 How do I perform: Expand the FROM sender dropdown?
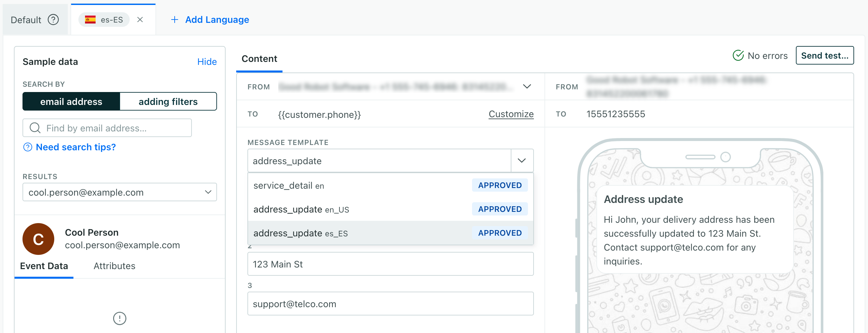pyautogui.click(x=527, y=87)
